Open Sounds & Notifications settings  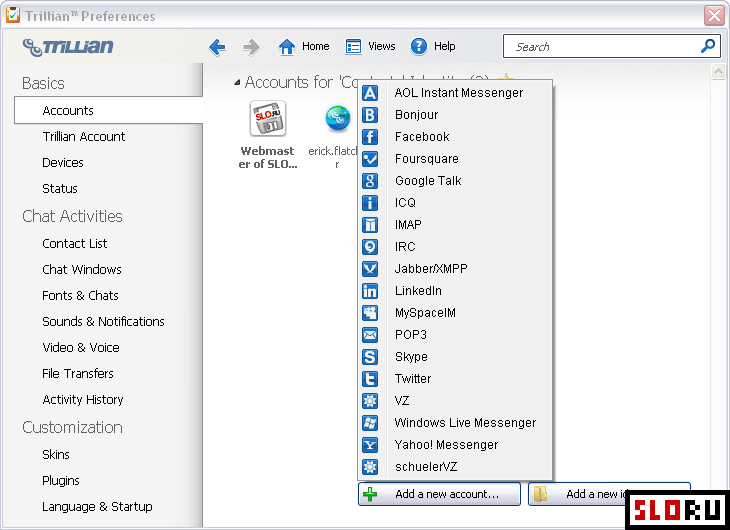103,322
